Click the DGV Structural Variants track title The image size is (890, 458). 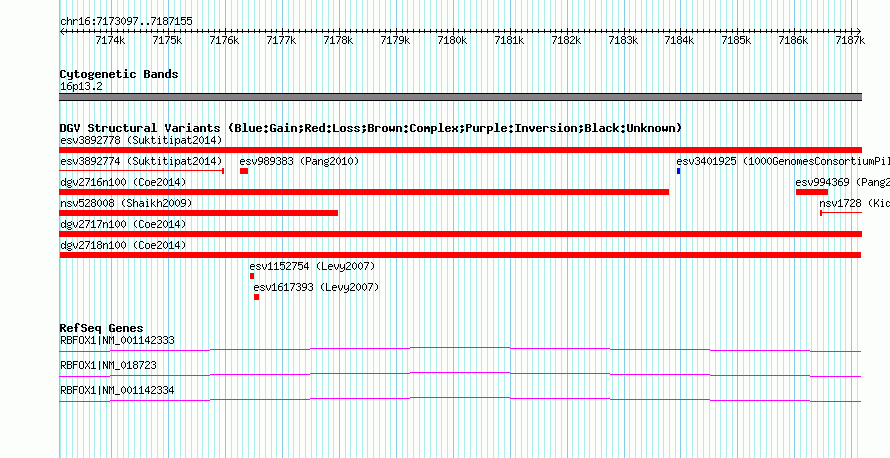(x=371, y=128)
